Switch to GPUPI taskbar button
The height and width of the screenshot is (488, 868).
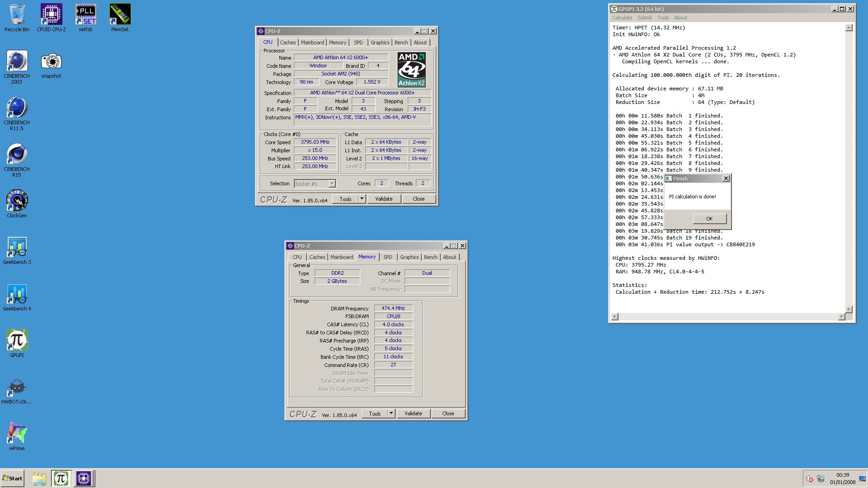pos(61,478)
